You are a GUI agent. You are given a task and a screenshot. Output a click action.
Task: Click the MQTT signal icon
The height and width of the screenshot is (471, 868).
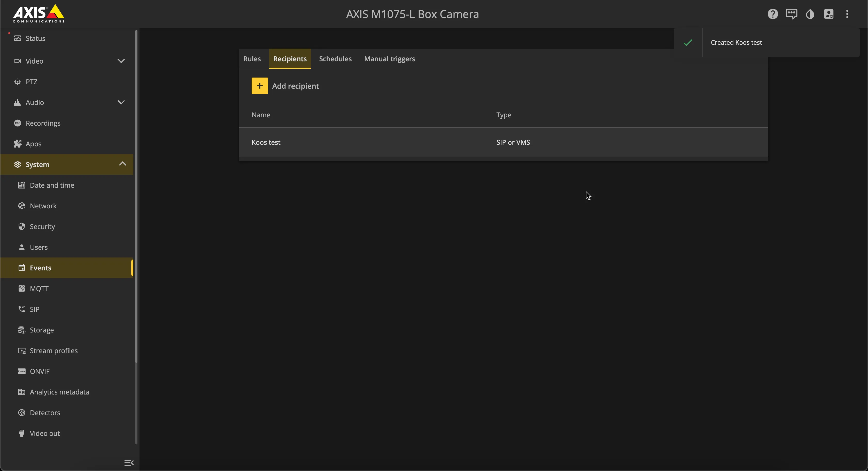pos(21,288)
